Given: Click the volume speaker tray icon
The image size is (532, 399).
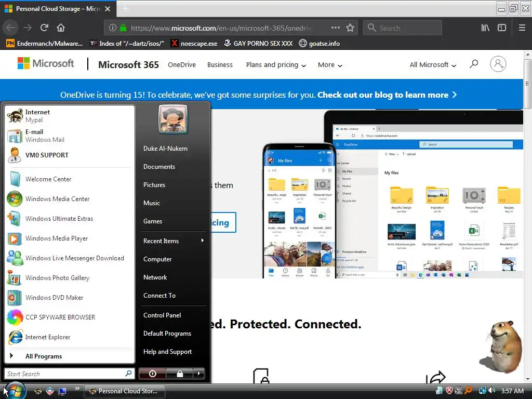Looking at the screenshot, I should pos(491,391).
